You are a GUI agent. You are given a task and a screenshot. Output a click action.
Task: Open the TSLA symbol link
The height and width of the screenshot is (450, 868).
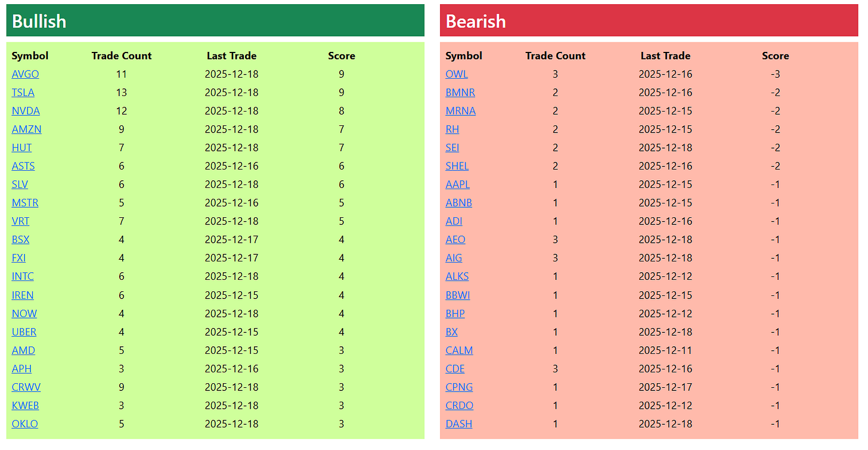click(23, 93)
